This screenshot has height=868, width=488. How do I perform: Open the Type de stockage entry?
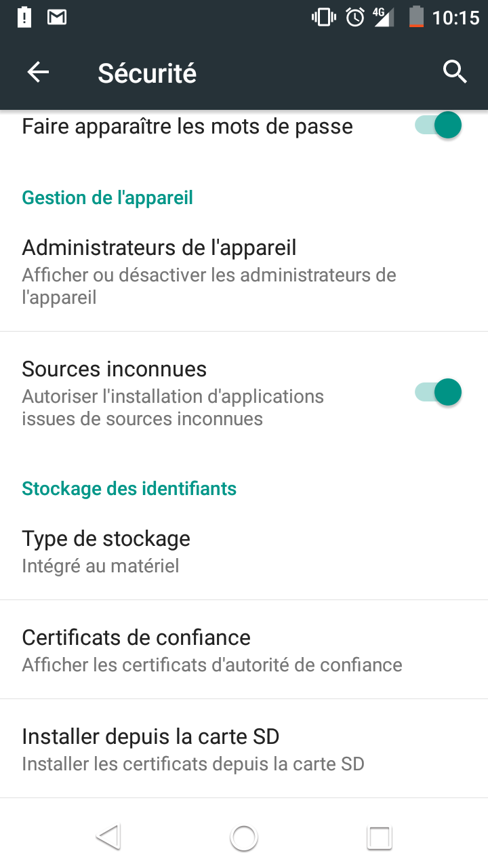pos(203,551)
